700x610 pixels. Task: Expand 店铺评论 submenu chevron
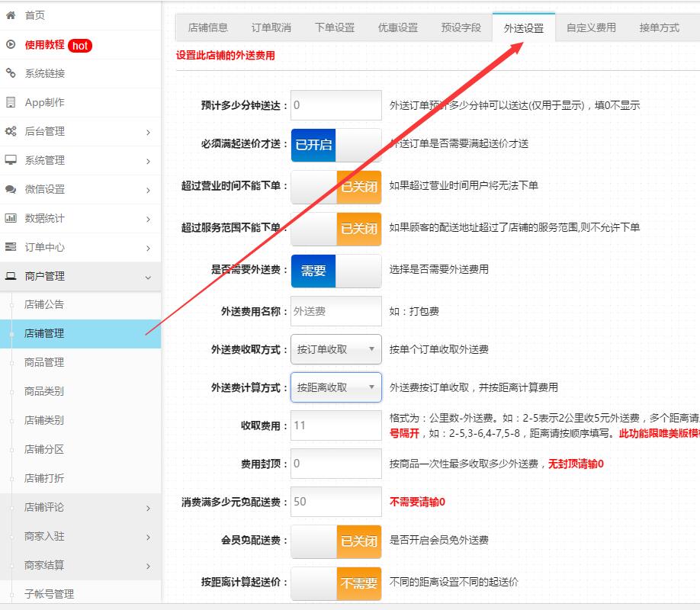(148, 508)
